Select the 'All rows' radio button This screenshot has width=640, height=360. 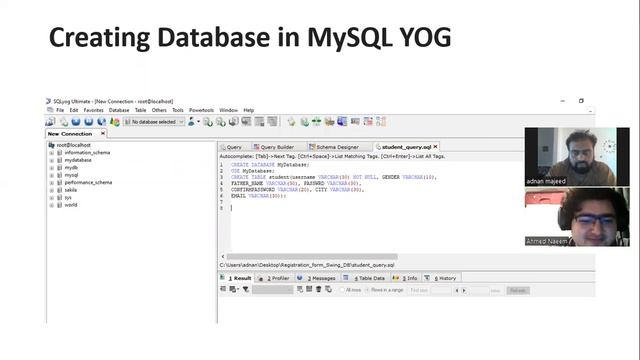342,290
